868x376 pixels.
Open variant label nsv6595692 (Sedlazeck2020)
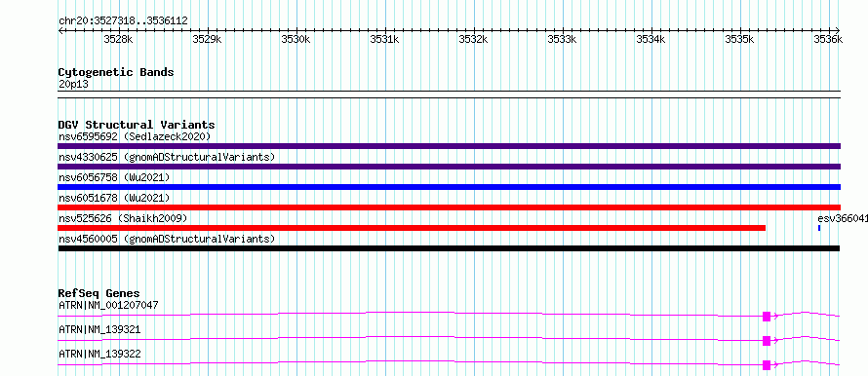tap(135, 136)
